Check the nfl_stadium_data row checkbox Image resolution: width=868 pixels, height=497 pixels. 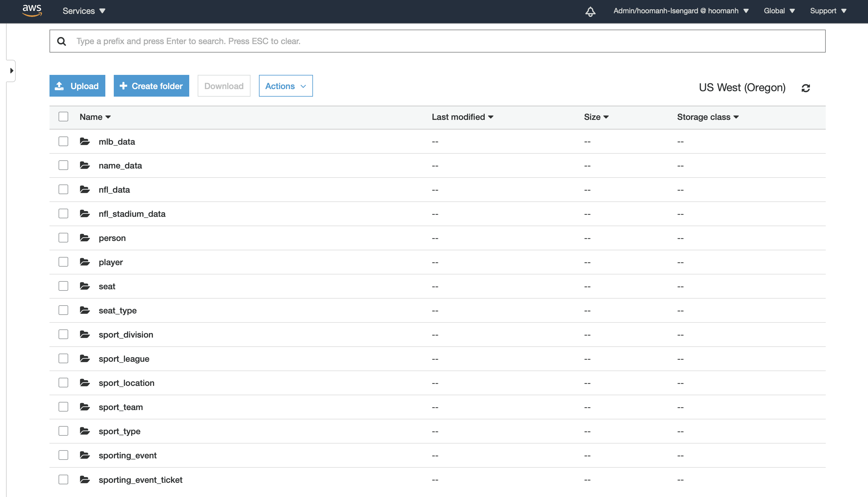point(63,214)
